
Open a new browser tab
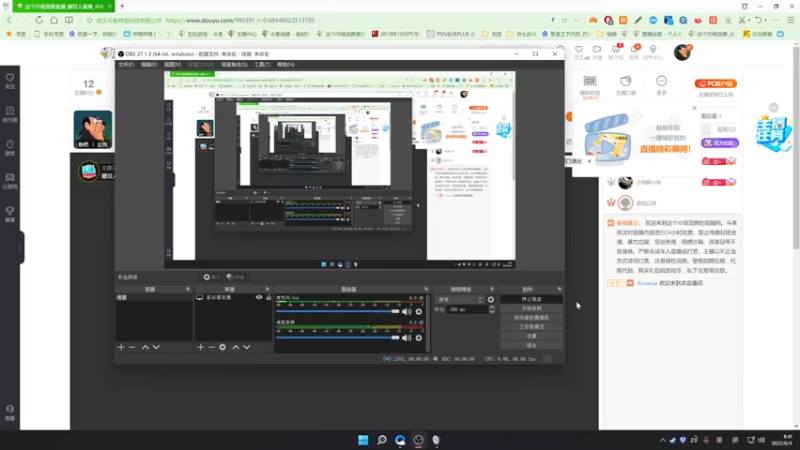(x=122, y=6)
